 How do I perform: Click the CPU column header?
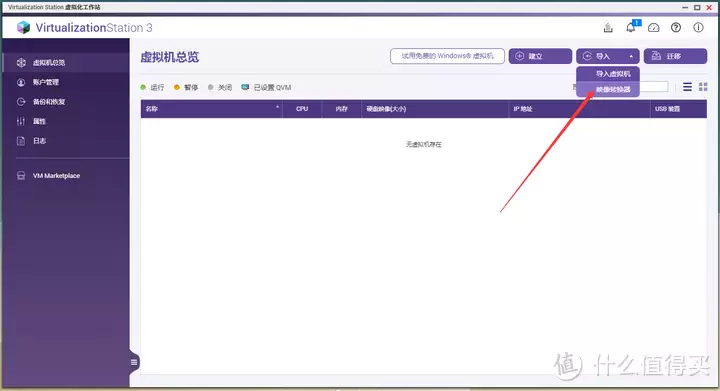point(302,109)
